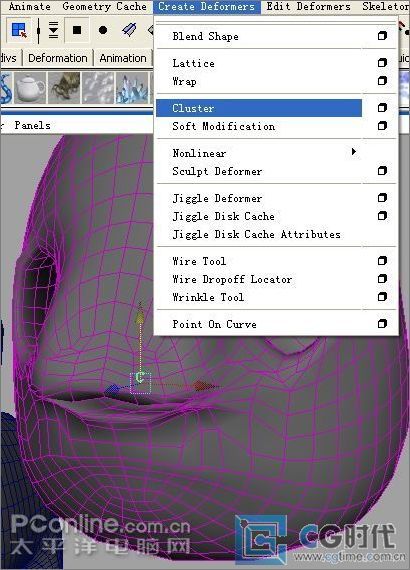This screenshot has width=410, height=570.
Task: Open the Skeleton menu
Action: [386, 7]
